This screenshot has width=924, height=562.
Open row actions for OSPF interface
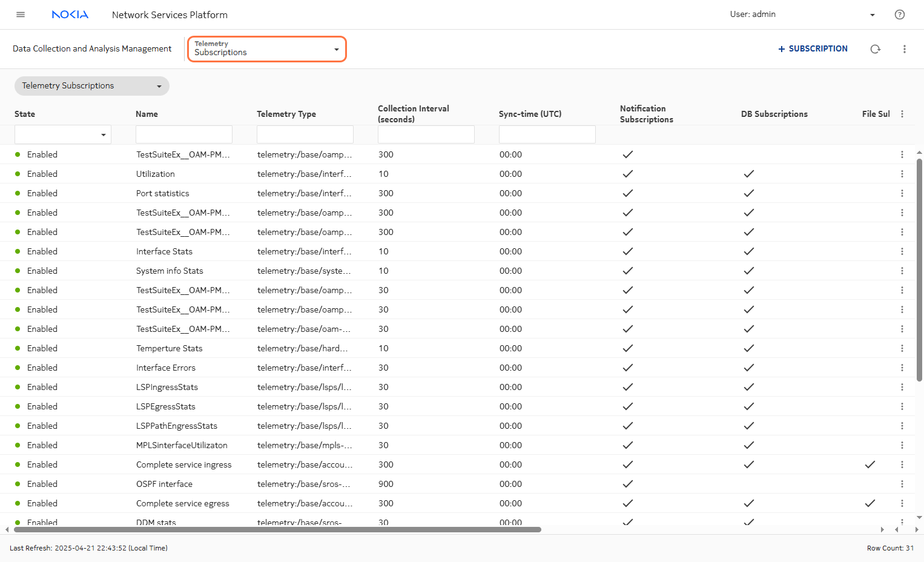902,484
